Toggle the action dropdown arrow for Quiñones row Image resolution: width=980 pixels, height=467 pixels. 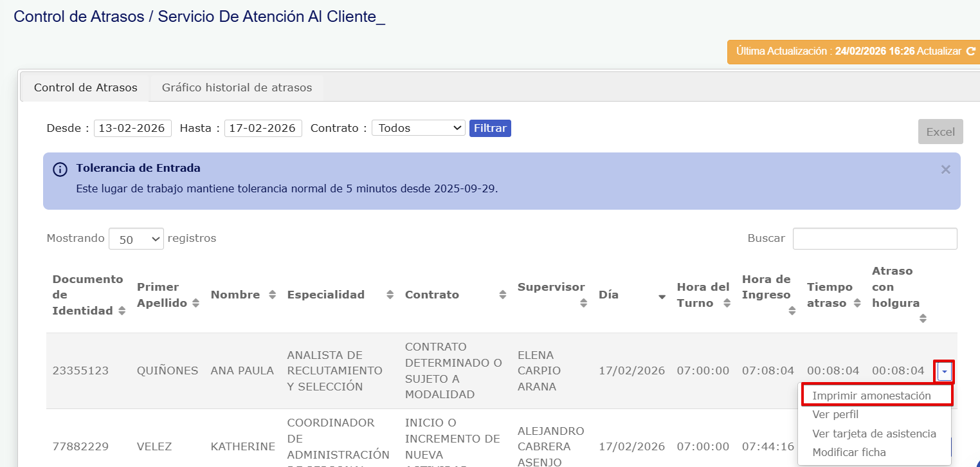(x=944, y=372)
